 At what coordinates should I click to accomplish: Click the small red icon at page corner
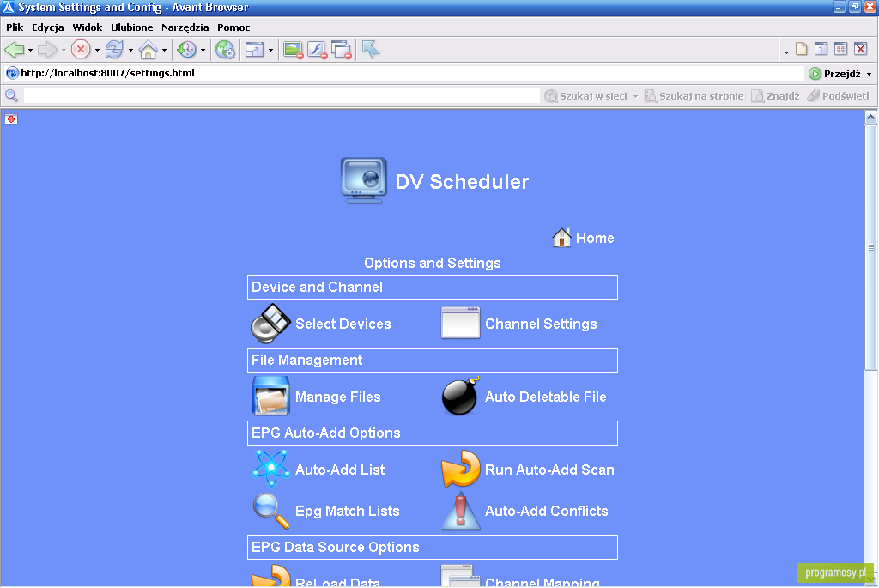coord(11,118)
